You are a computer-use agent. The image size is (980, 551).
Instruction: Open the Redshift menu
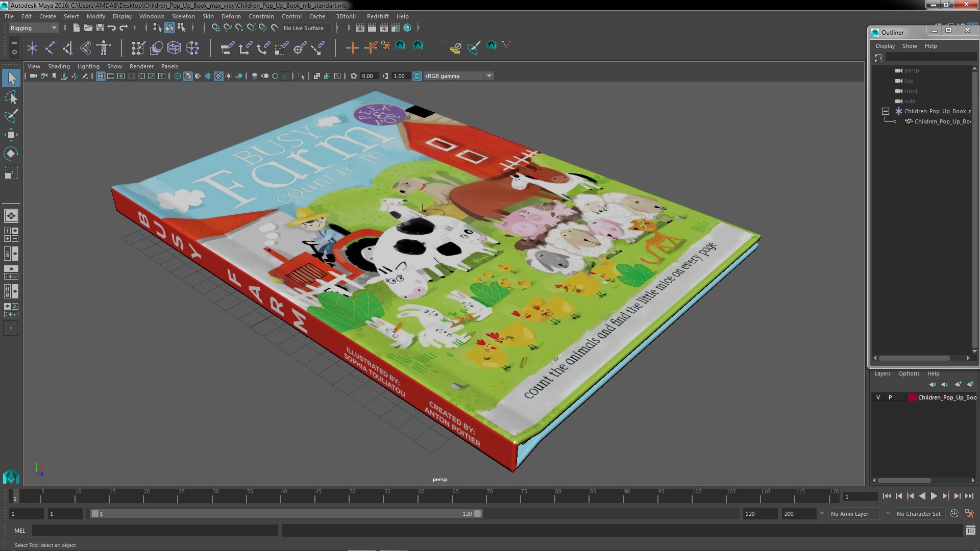[378, 16]
